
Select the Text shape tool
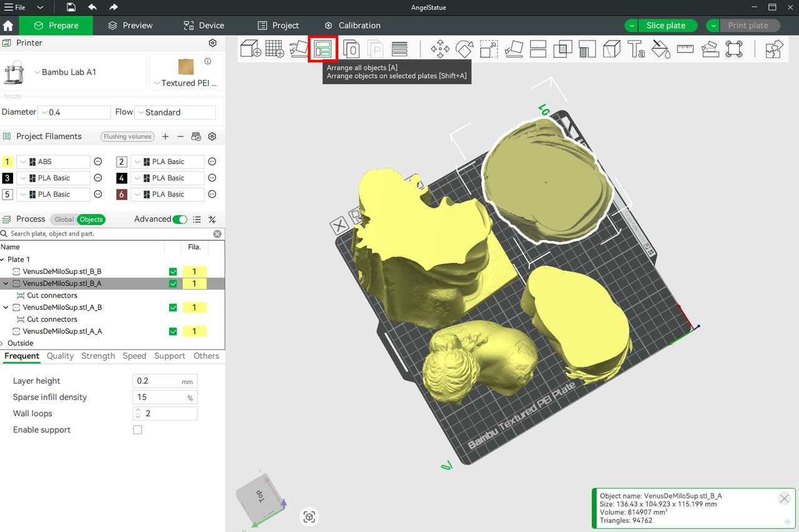(x=636, y=49)
